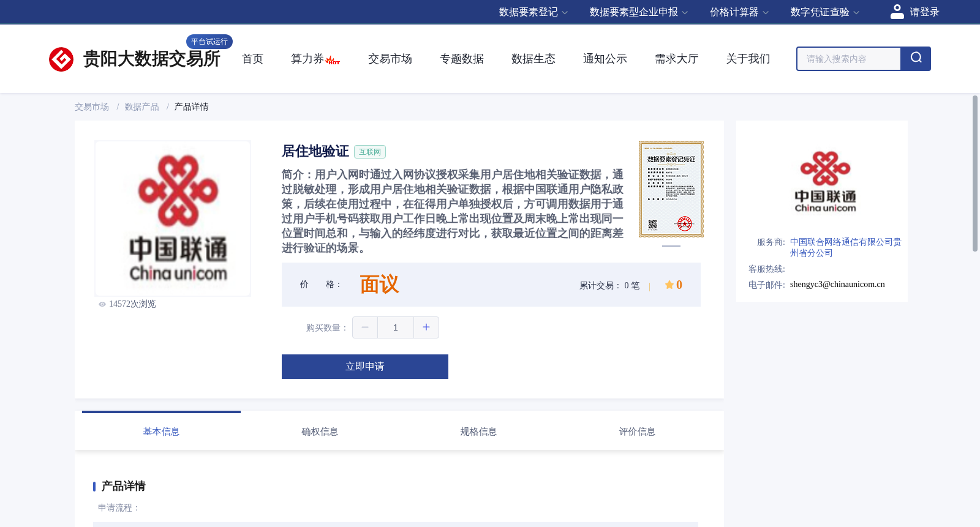Switch to the 规格信息 tab
980x527 pixels.
478,432
